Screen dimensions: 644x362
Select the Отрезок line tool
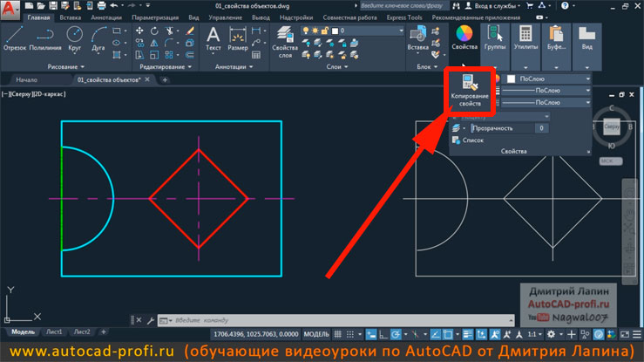tap(14, 38)
